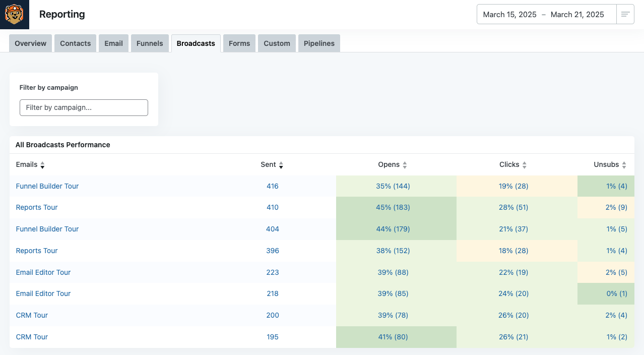The width and height of the screenshot is (644, 355).
Task: Sort by Unsubs column arrows
Action: [624, 165]
